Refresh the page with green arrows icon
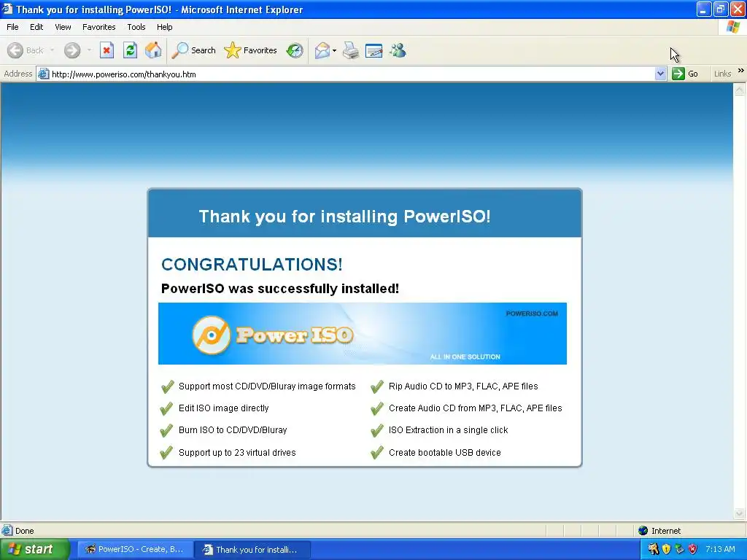This screenshot has height=560, width=747. pyautogui.click(x=130, y=50)
